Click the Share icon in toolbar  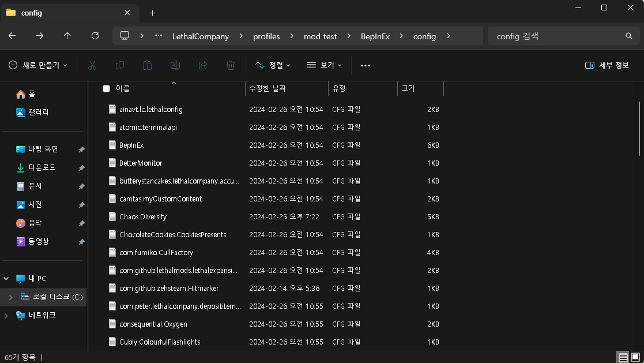coord(203,65)
